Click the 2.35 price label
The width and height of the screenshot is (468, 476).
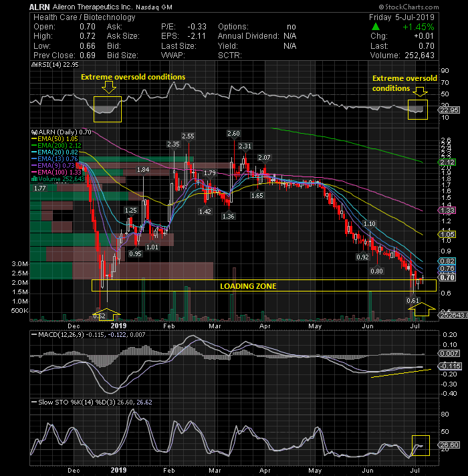point(173,144)
